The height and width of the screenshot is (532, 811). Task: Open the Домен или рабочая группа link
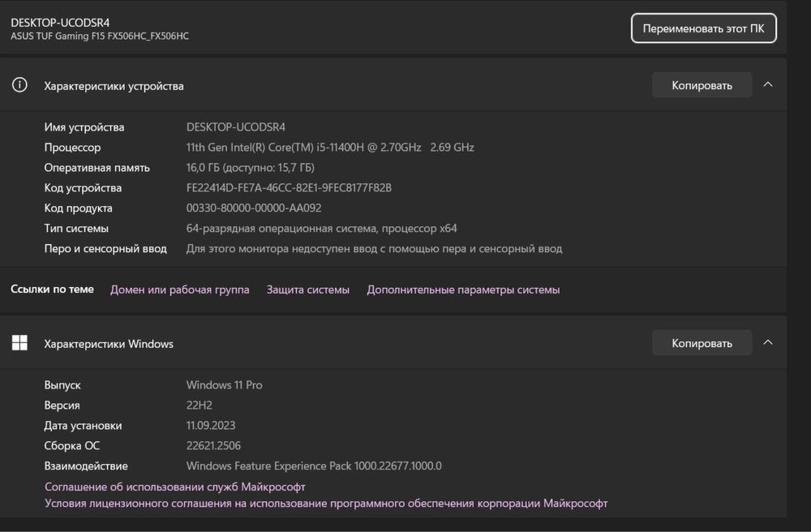coord(179,290)
